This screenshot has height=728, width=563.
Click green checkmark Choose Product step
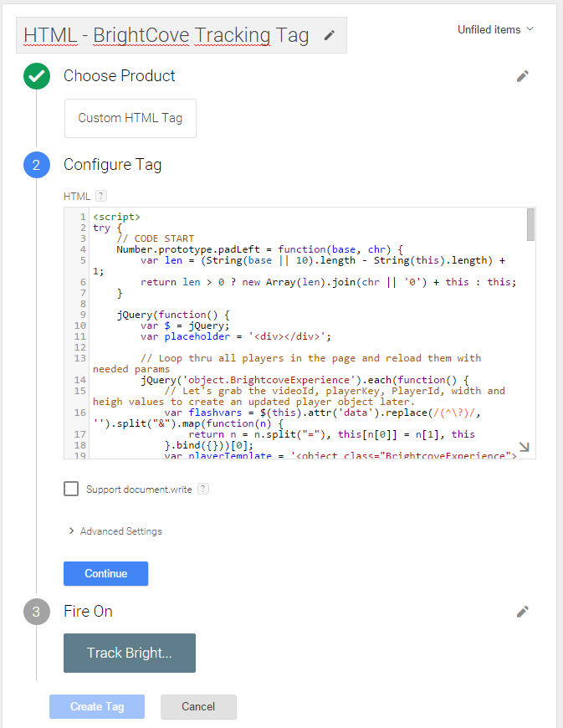tap(37, 76)
